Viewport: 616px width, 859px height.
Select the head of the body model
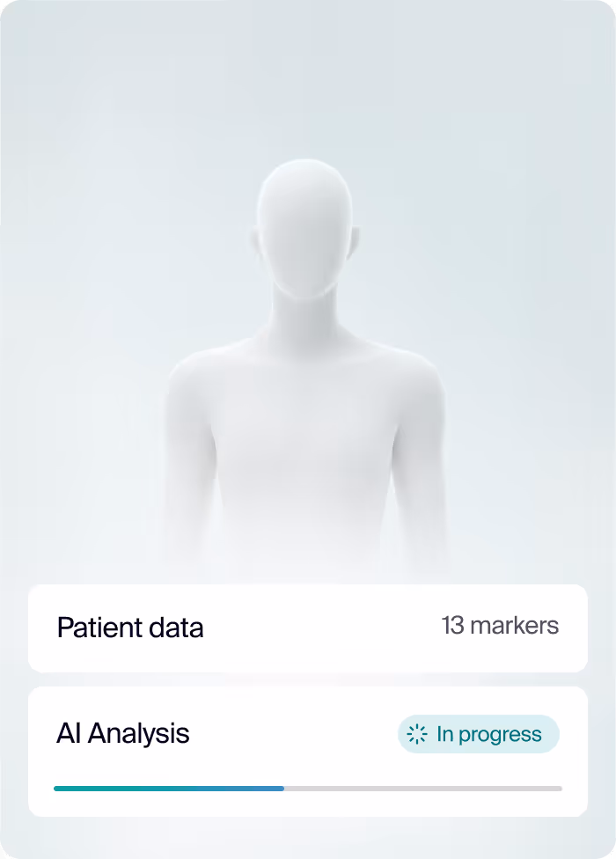[305, 227]
